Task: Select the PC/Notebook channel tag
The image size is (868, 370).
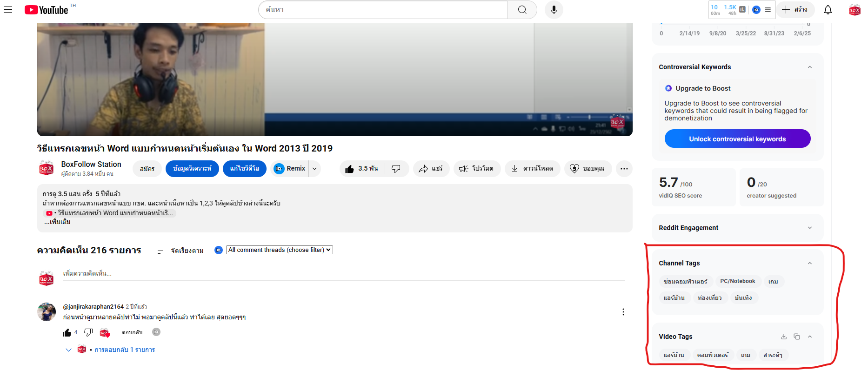Action: (737, 281)
